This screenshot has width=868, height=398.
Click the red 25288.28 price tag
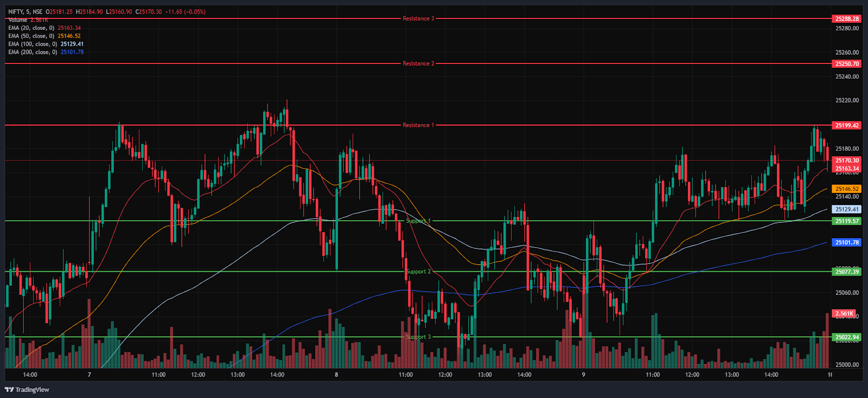(x=846, y=19)
